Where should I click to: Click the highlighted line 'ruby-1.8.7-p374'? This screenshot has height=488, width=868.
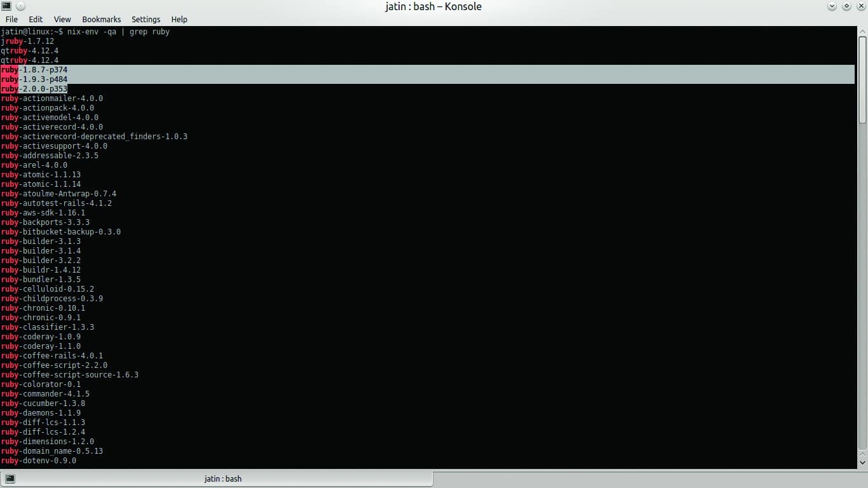[x=34, y=70]
